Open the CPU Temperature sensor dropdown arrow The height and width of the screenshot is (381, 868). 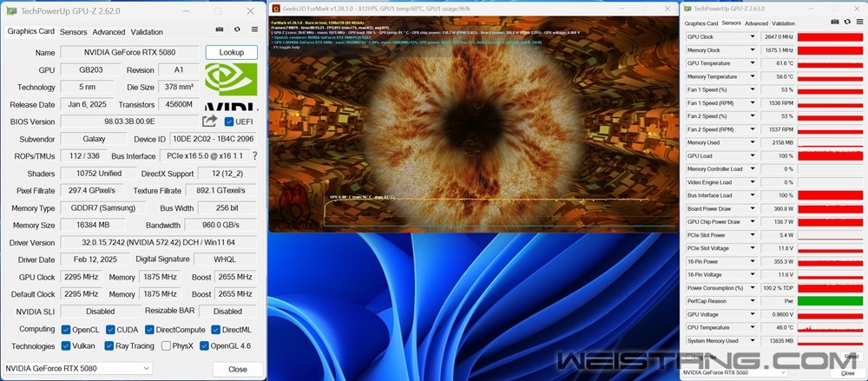coord(752,328)
